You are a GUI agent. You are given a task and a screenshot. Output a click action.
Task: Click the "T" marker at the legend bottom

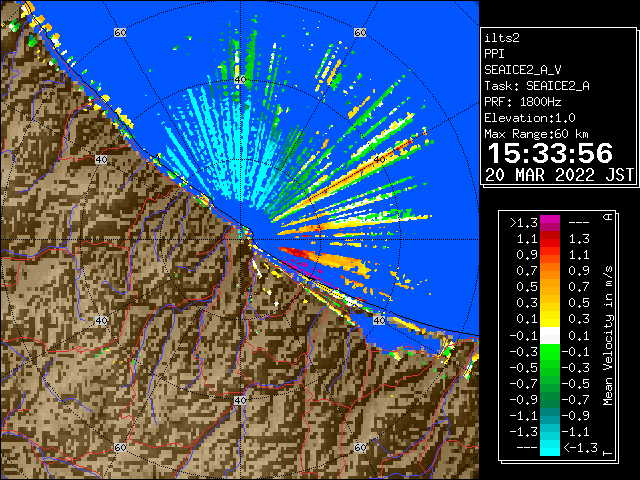pos(608,452)
